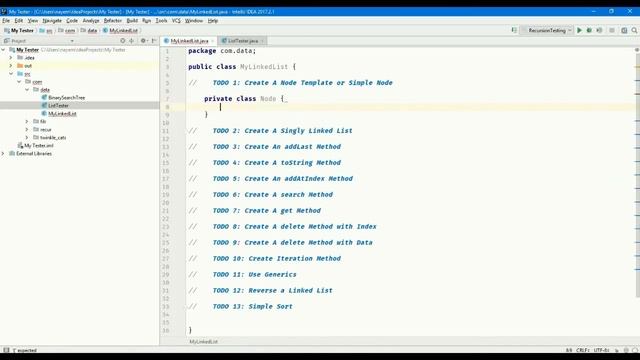Open the File menu

6,20
